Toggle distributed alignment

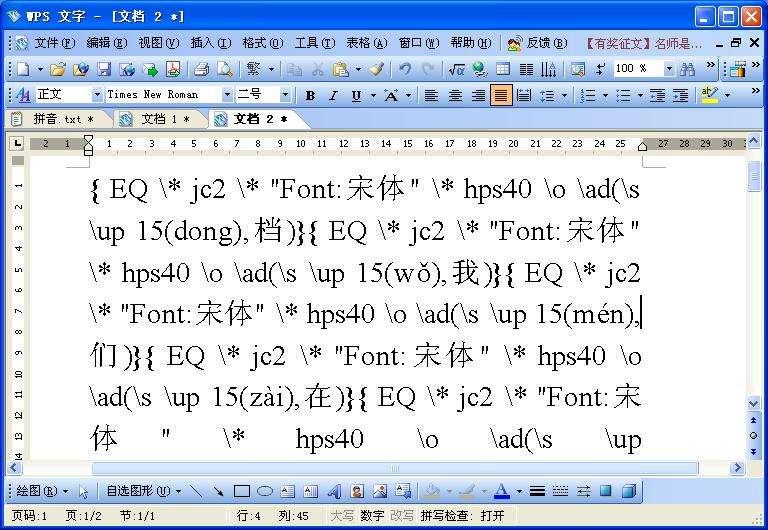coord(524,95)
